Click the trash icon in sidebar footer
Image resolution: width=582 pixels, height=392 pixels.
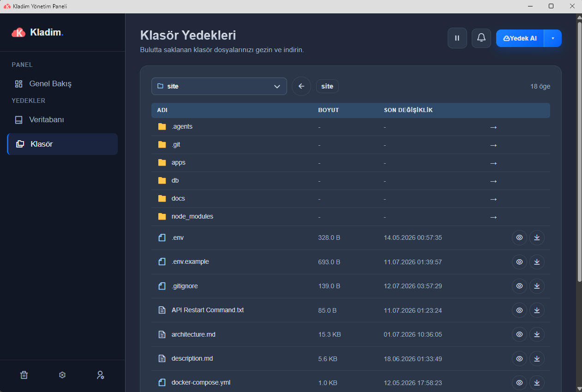click(x=24, y=375)
